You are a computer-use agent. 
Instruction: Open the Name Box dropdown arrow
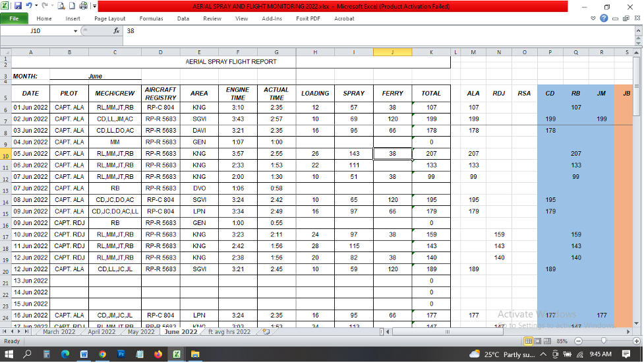(x=76, y=31)
